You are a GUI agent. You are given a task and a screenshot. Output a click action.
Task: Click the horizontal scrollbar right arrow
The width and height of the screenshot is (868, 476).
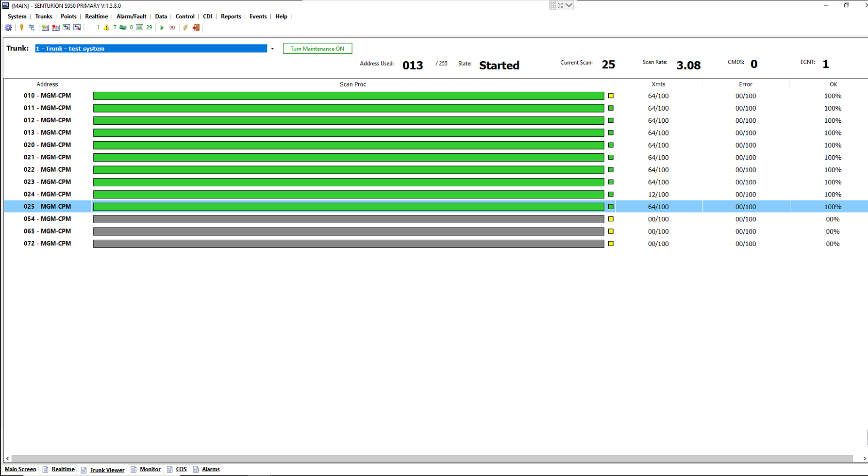pyautogui.click(x=864, y=459)
